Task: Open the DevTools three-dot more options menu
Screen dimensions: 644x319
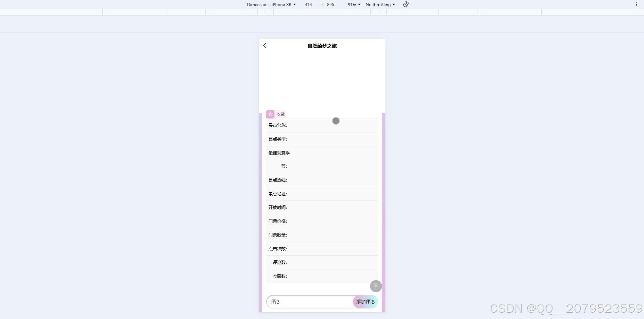Action: pyautogui.click(x=637, y=4)
